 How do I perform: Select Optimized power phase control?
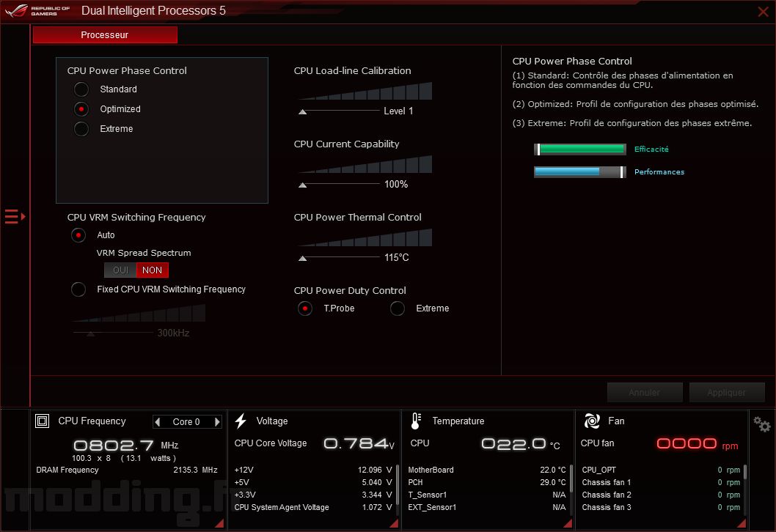tap(81, 109)
